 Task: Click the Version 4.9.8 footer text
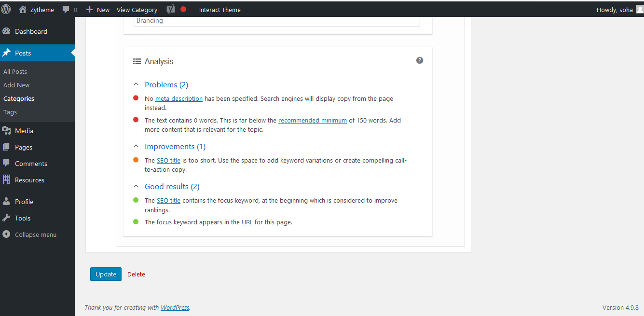pyautogui.click(x=620, y=307)
